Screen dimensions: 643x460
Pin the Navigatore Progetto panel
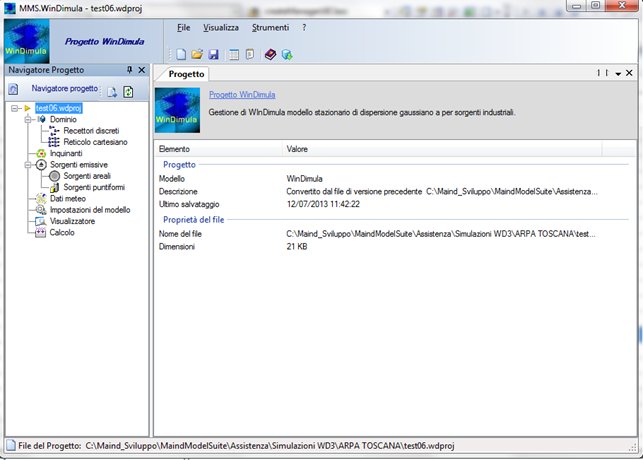tap(130, 70)
